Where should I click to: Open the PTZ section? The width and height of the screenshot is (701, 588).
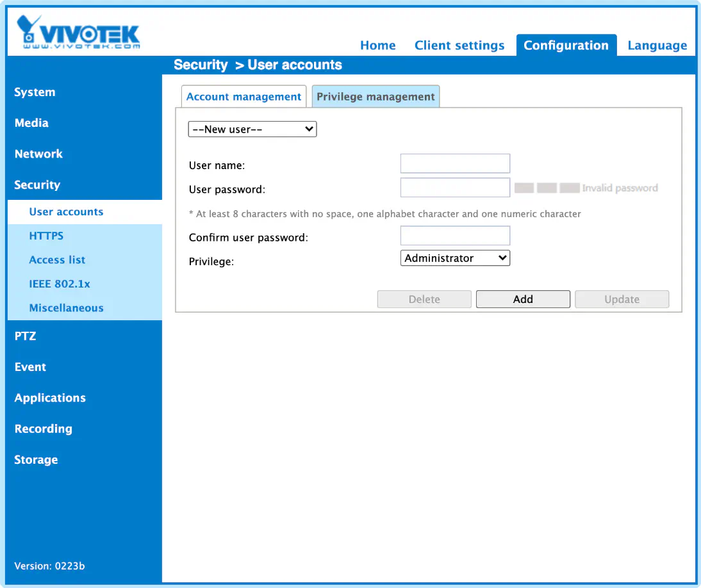[x=25, y=336]
